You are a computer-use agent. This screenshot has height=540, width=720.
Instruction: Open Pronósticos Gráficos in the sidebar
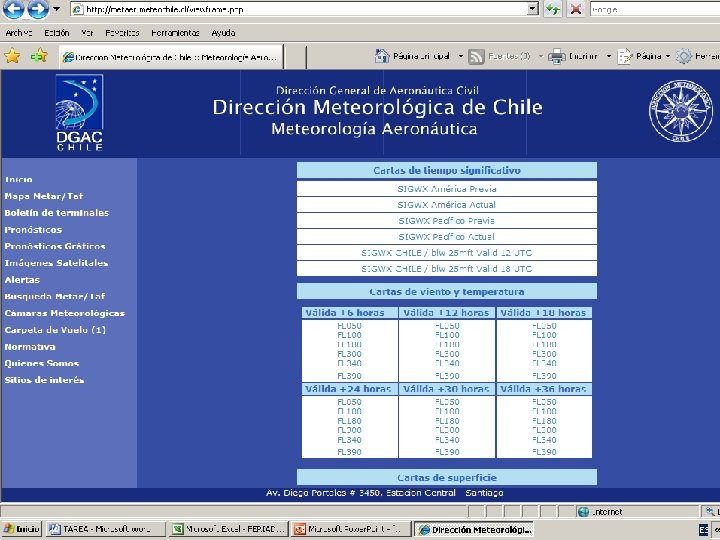pyautogui.click(x=55, y=246)
